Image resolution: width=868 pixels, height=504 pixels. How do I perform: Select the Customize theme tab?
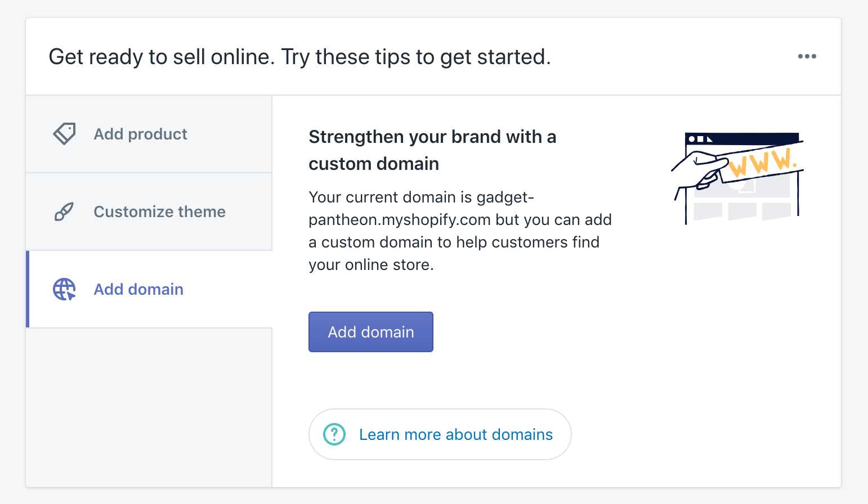[x=159, y=211]
